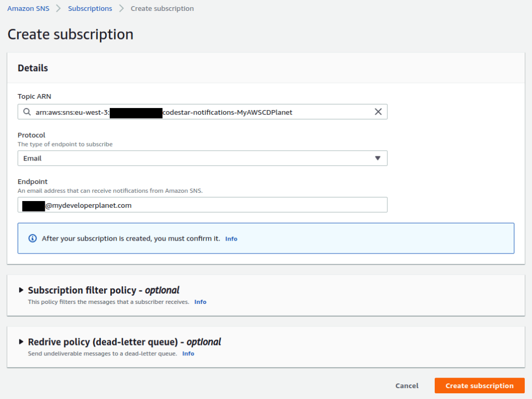Go to Amazon SNS breadcrumb
This screenshot has height=399, width=532.
29,8
